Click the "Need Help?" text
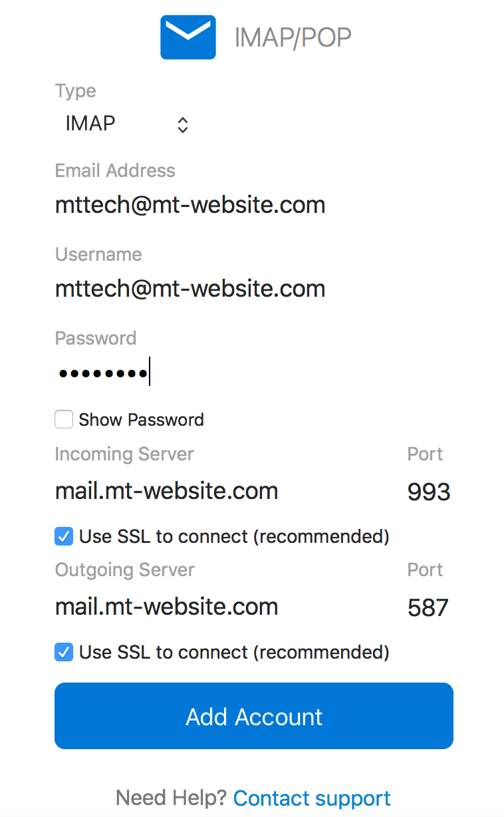Screen dimensions: 504x817 172,798
